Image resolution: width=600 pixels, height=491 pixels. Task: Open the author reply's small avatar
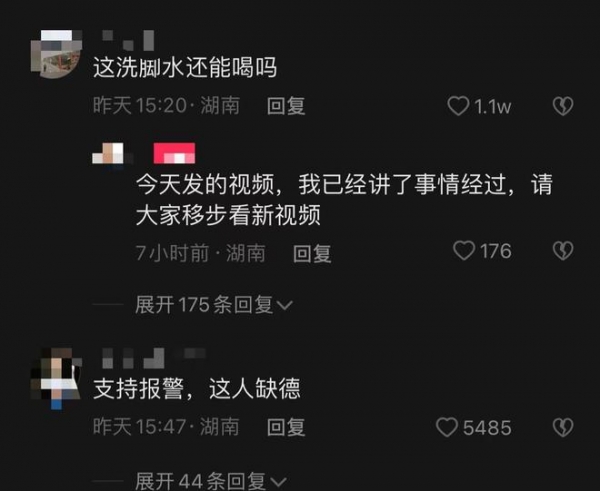pyautogui.click(x=109, y=153)
